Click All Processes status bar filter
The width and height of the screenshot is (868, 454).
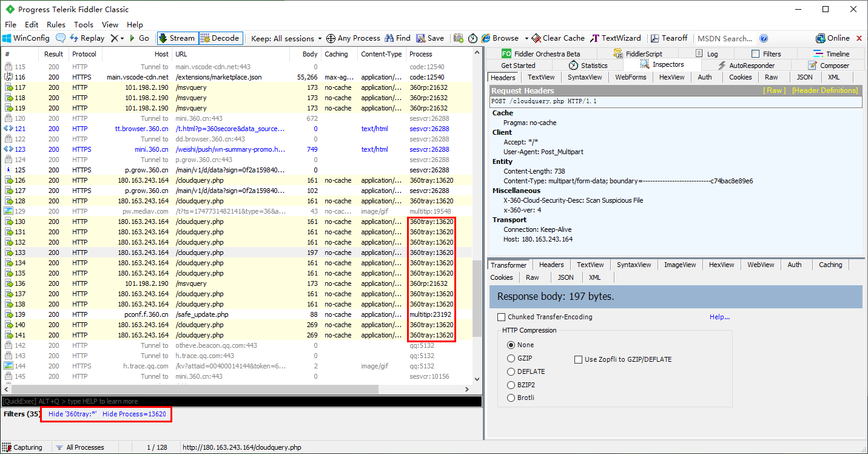(79, 447)
